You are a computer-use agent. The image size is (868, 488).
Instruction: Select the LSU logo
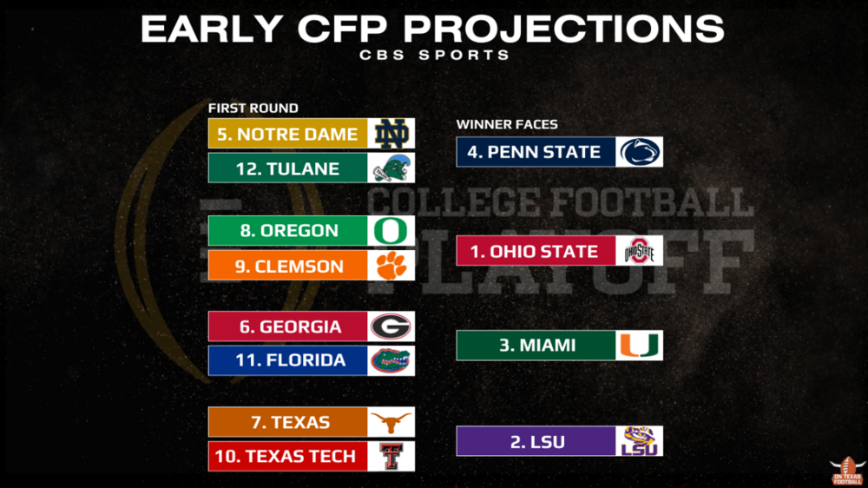coord(640,441)
